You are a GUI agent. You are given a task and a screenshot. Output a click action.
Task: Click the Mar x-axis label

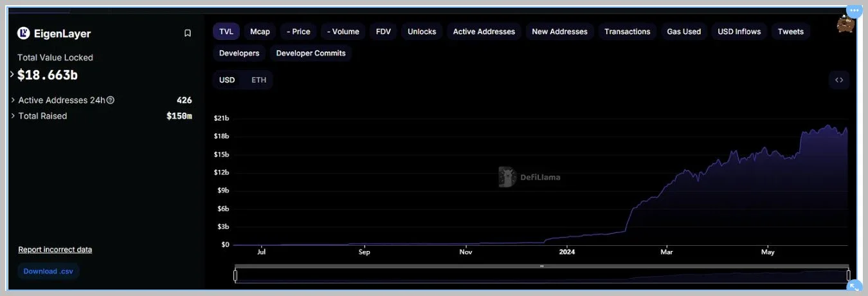click(x=667, y=252)
